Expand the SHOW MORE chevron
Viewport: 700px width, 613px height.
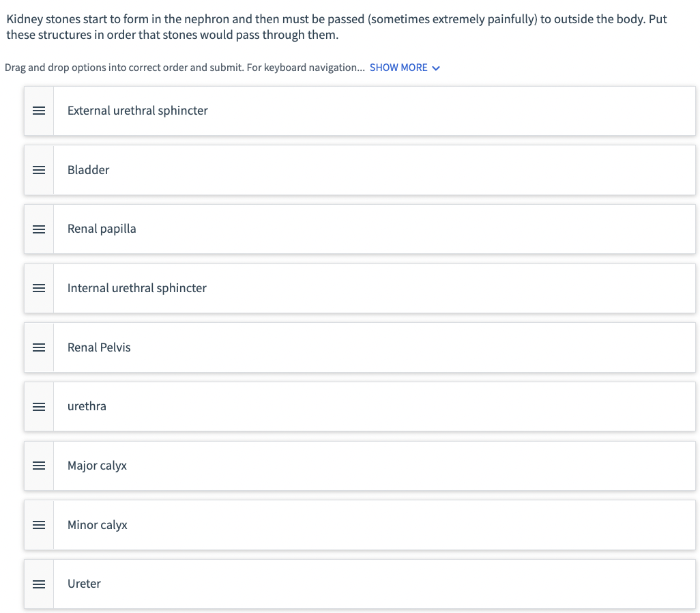coord(436,68)
